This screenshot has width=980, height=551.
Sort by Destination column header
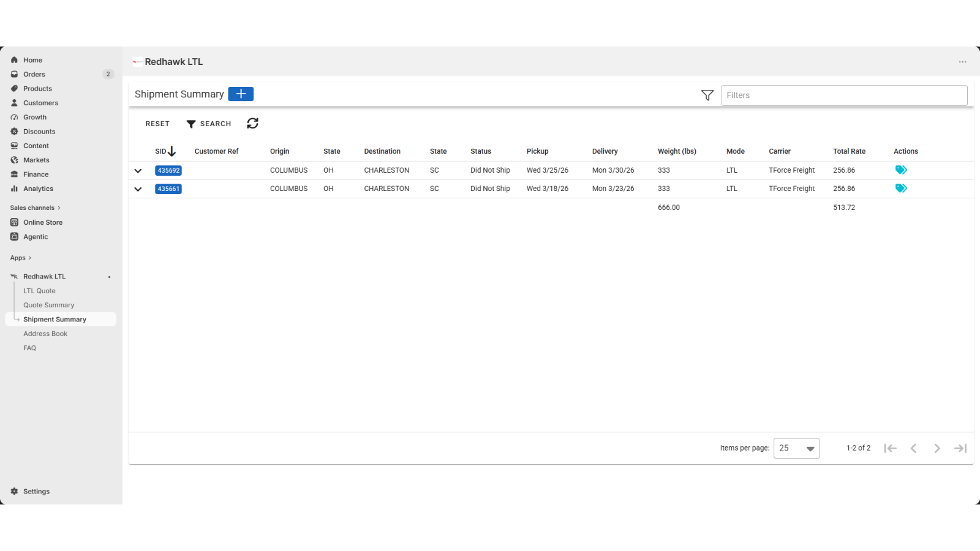[382, 151]
